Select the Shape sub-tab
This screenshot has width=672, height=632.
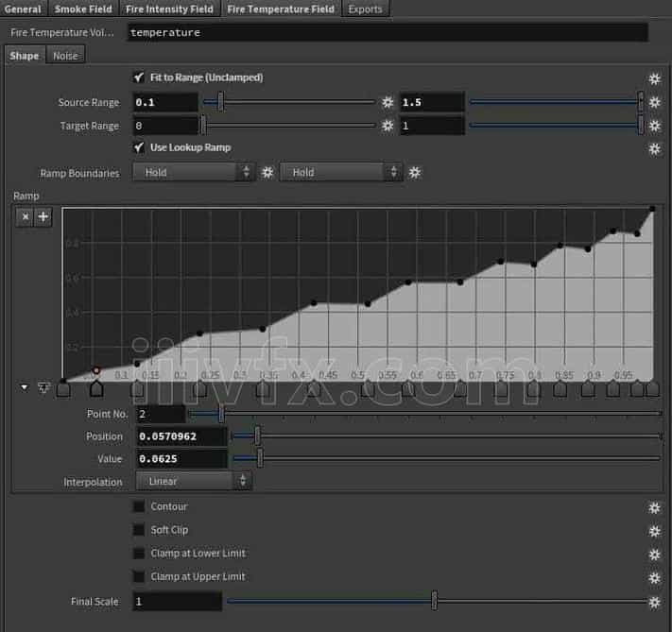click(25, 56)
